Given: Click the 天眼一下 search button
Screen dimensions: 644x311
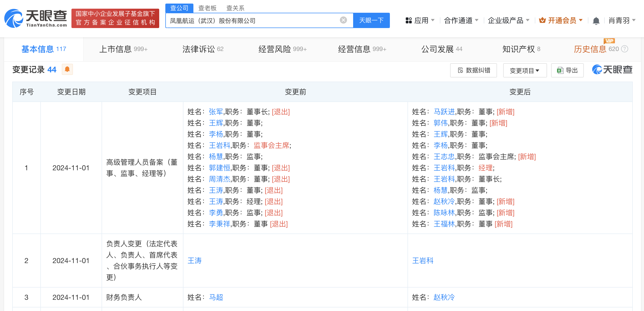Looking at the screenshot, I should [371, 20].
